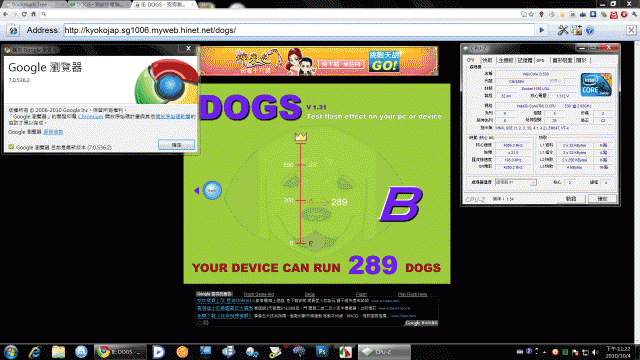Select the cache tab in CPU-Z
640x360 pixels.
(x=487, y=60)
